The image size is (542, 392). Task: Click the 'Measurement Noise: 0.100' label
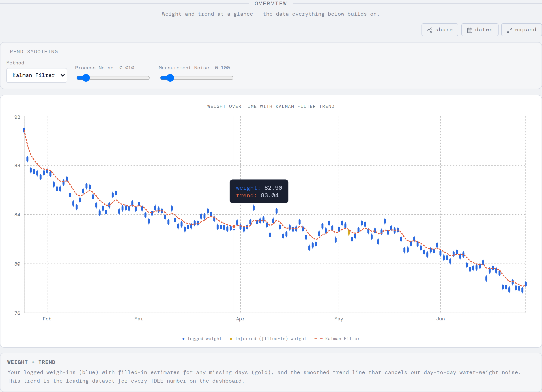[x=194, y=68]
